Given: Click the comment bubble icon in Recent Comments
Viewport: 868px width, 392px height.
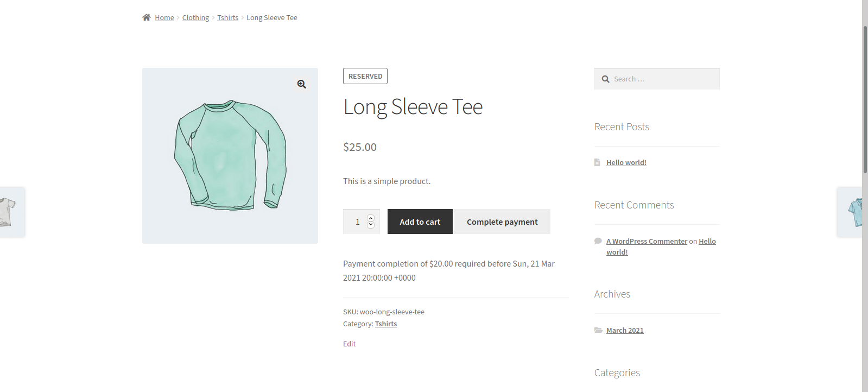Looking at the screenshot, I should [598, 241].
